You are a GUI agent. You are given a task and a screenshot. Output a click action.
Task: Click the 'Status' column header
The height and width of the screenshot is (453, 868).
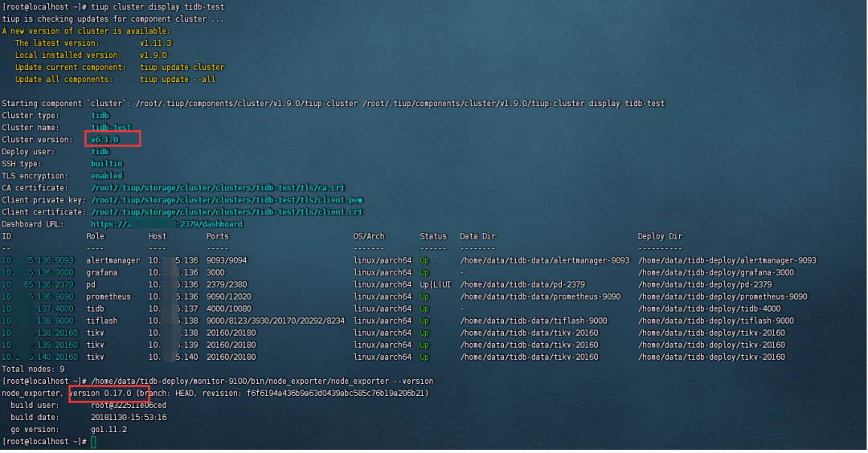433,236
